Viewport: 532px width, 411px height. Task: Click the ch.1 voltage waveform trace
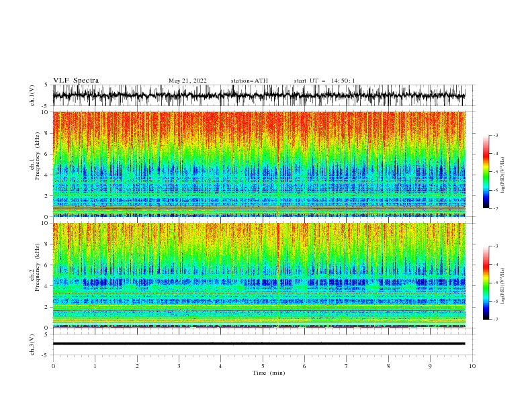pos(259,95)
